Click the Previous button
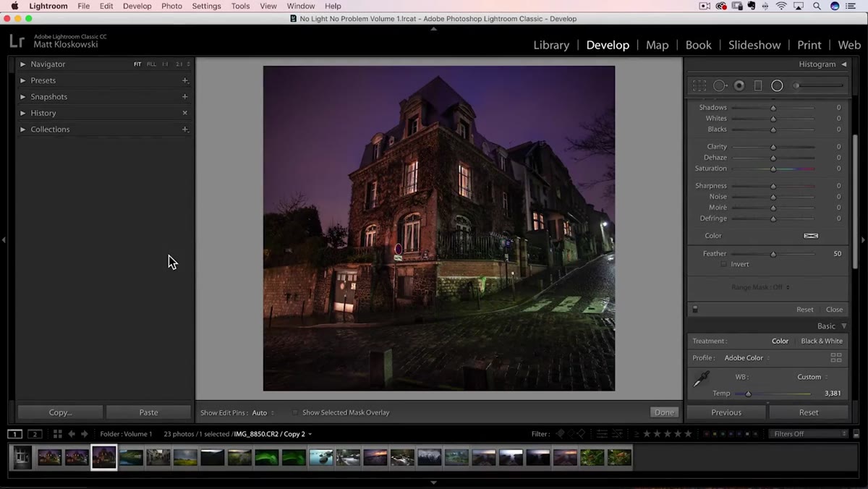The height and width of the screenshot is (489, 868). click(x=726, y=412)
